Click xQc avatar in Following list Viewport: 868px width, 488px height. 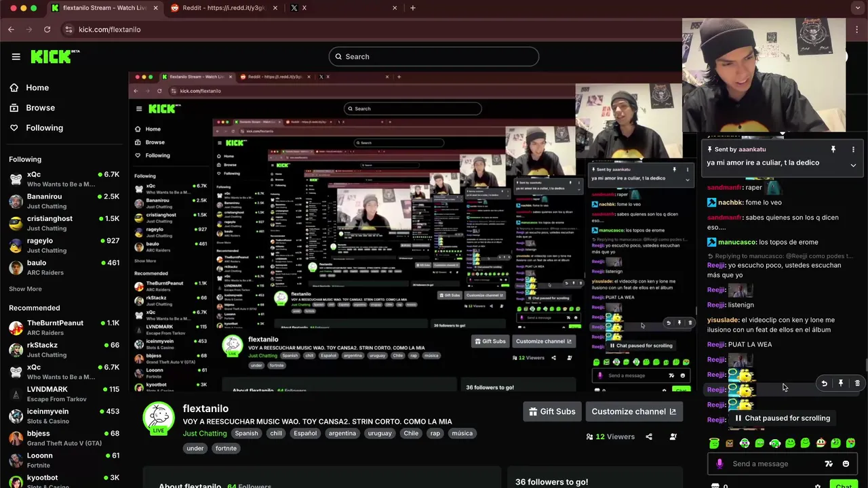pyautogui.click(x=16, y=179)
